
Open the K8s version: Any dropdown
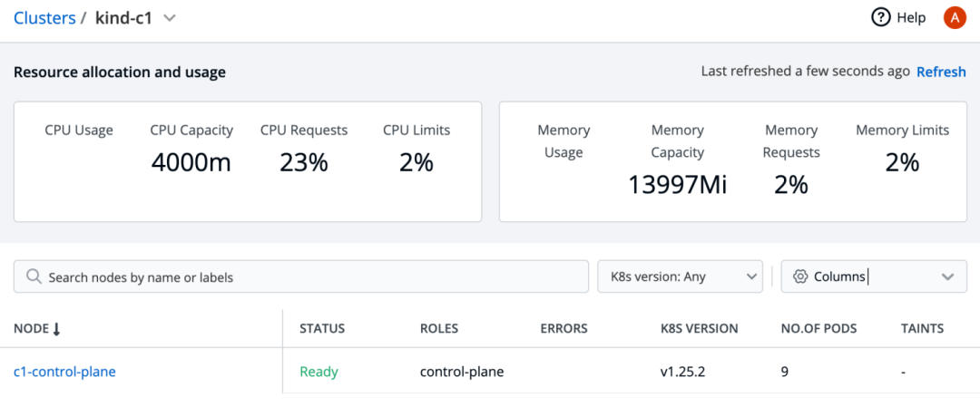click(679, 276)
